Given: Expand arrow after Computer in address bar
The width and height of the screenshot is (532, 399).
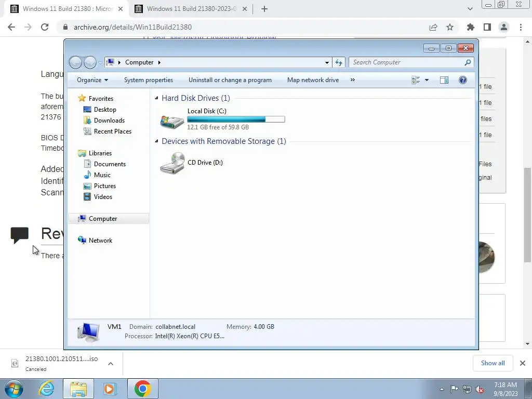Looking at the screenshot, I should click(x=159, y=62).
